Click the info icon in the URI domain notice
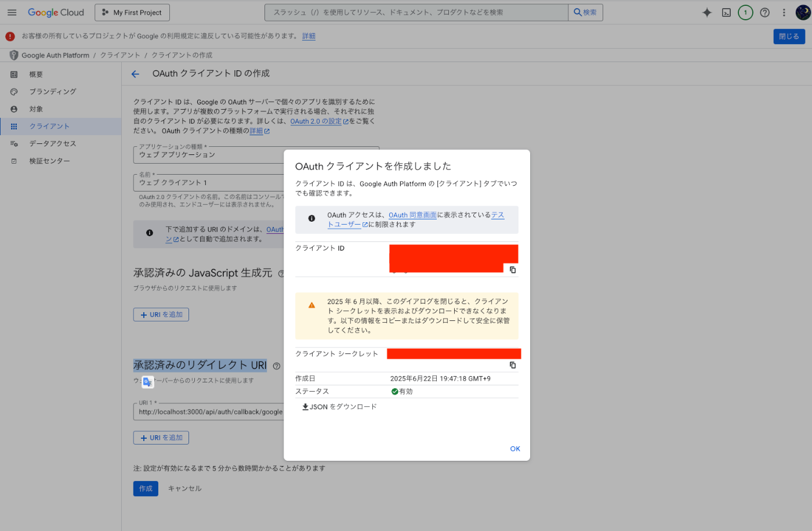 coord(150,233)
